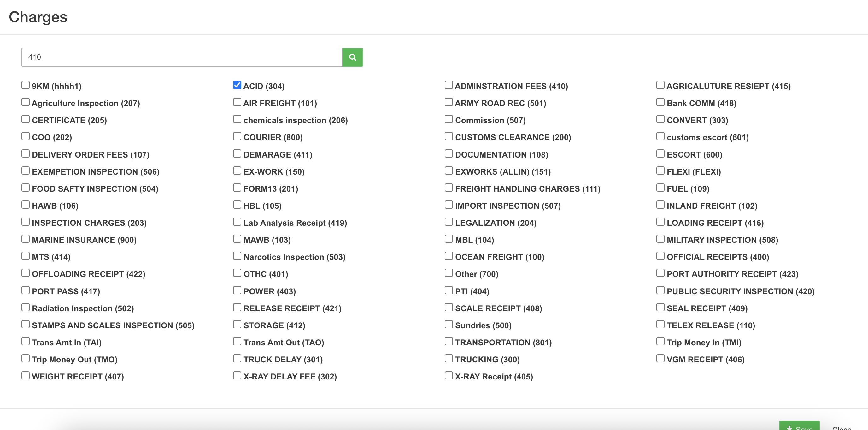The height and width of the screenshot is (430, 868).
Task: Enable the DEMARAGE (411) checkbox
Action: coord(237,153)
